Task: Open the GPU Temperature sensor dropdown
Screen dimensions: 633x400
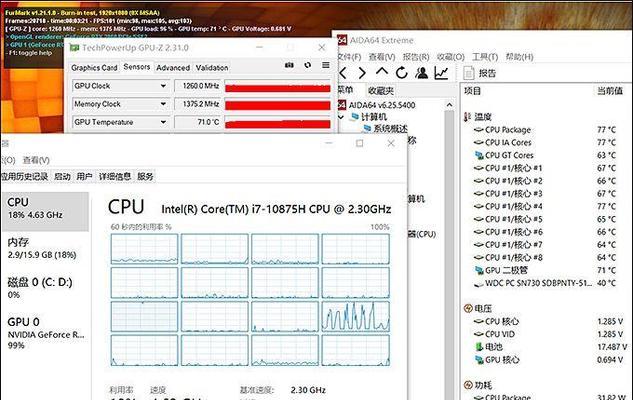Action: point(163,122)
